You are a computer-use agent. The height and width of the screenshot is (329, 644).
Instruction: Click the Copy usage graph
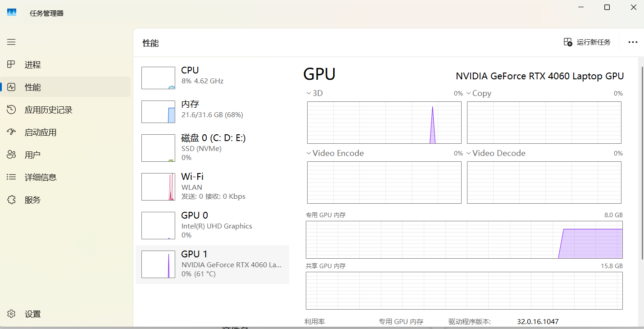coord(544,123)
